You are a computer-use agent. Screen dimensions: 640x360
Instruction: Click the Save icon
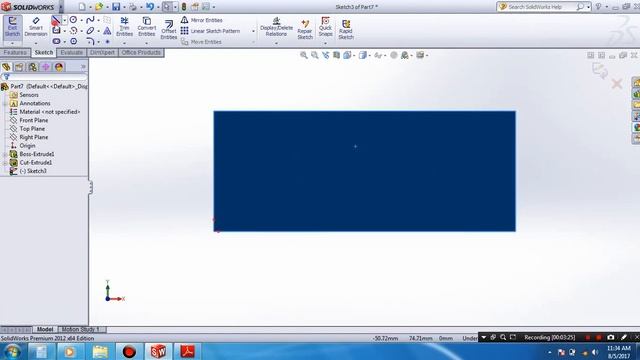click(x=116, y=7)
